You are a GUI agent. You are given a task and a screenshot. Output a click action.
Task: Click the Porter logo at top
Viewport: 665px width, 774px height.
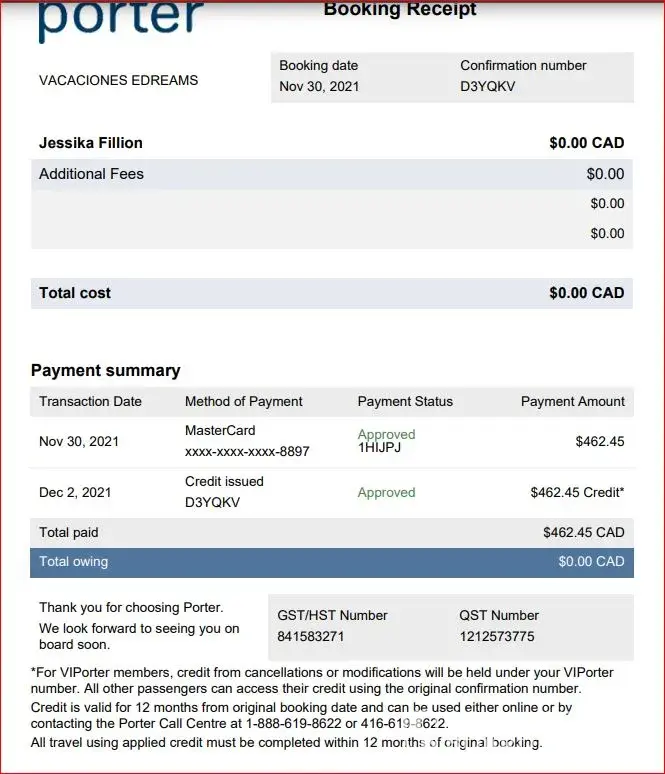121,20
